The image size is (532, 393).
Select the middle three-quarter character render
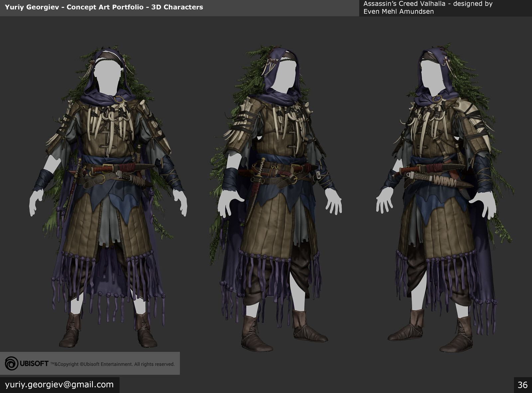click(x=275, y=198)
